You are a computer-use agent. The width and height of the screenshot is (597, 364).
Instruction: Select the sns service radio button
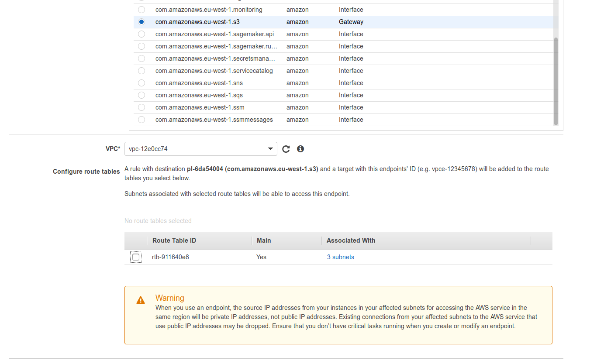(141, 82)
